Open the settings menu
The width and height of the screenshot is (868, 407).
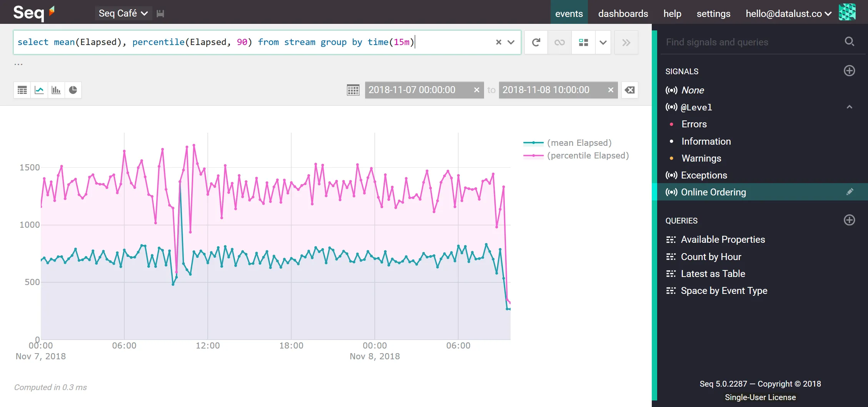click(713, 13)
